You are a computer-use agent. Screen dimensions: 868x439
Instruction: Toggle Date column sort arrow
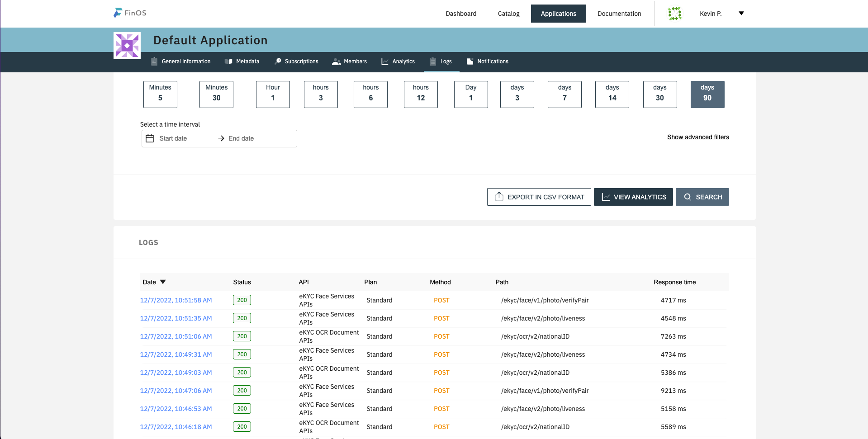[163, 282]
